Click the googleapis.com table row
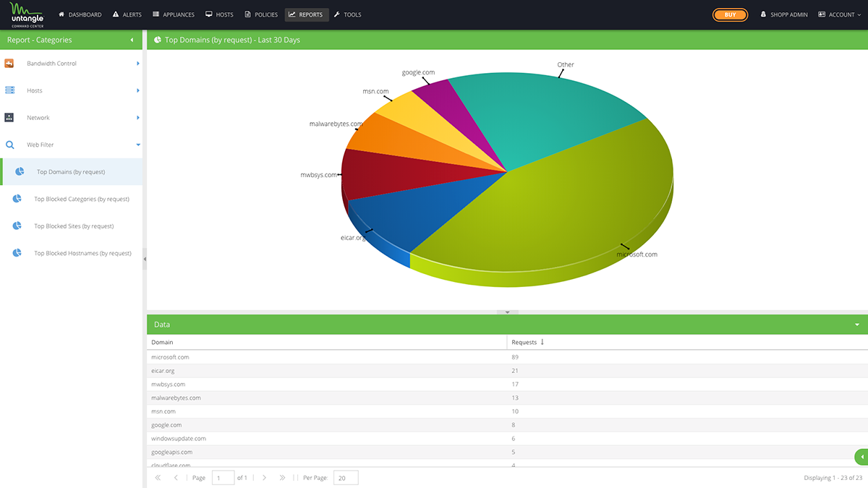868x488 pixels. click(x=507, y=452)
